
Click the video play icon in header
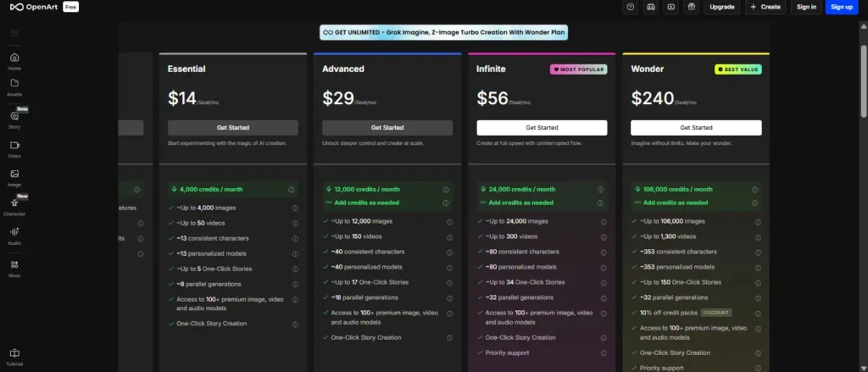pyautogui.click(x=671, y=7)
